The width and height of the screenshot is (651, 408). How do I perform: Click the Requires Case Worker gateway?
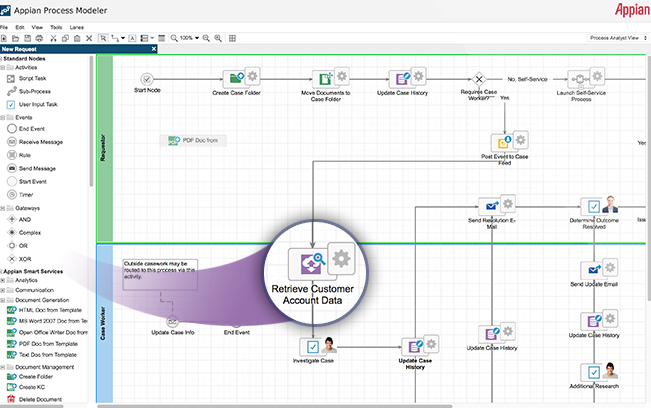coord(479,79)
